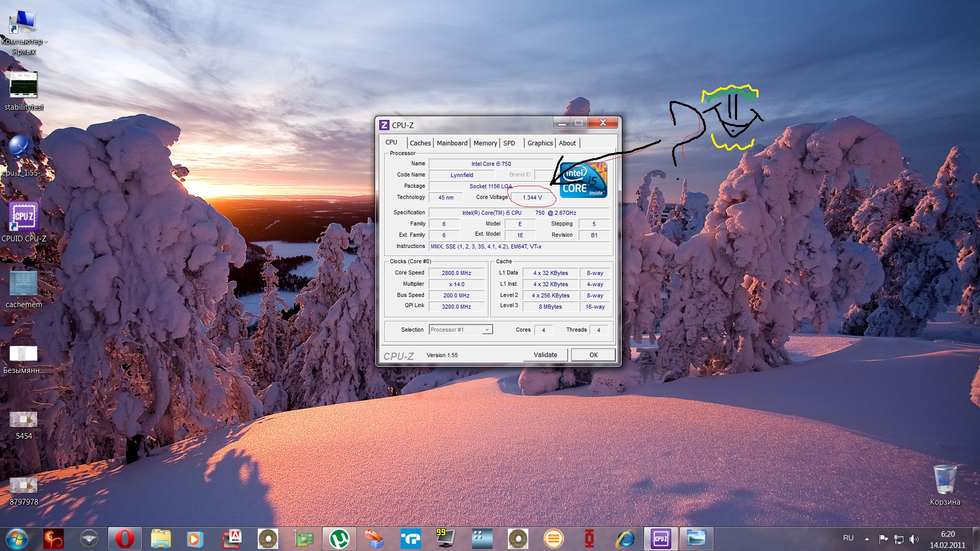Launch the CPUID CPU-Z desktop shortcut
The image size is (980, 551).
[x=23, y=222]
